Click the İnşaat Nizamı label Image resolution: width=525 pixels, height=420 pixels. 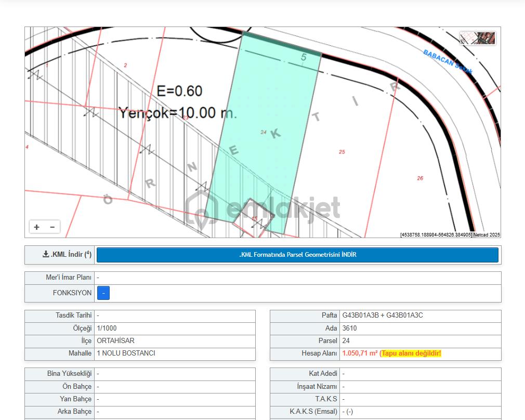click(x=317, y=387)
